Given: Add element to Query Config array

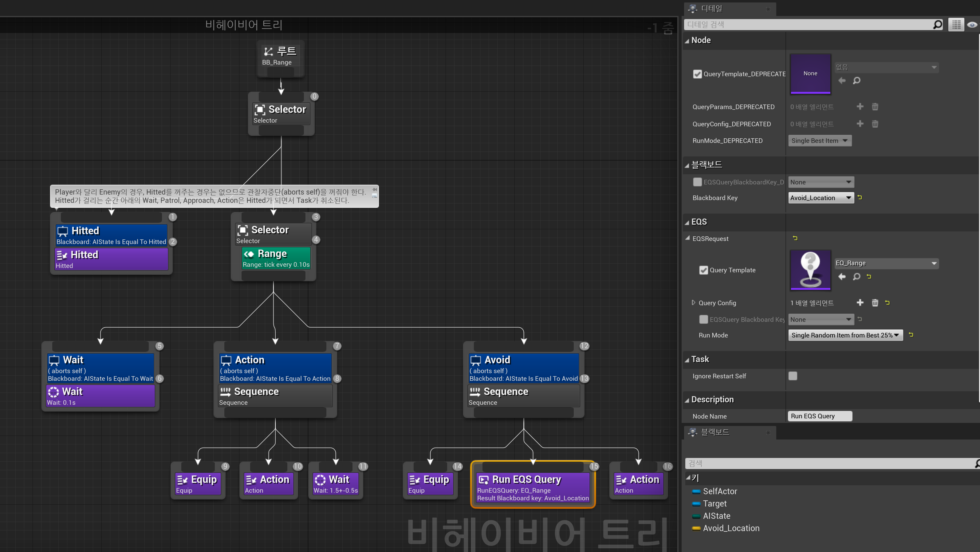Looking at the screenshot, I should (x=860, y=303).
